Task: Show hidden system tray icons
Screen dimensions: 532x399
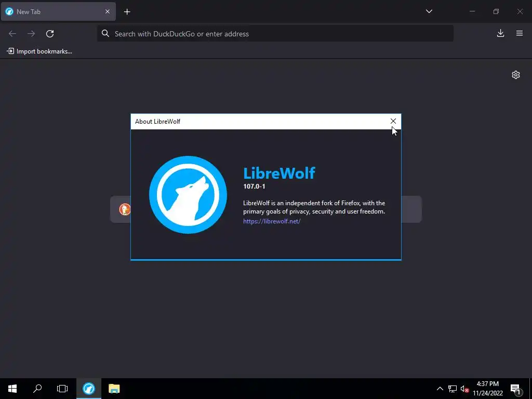Action: (x=440, y=389)
